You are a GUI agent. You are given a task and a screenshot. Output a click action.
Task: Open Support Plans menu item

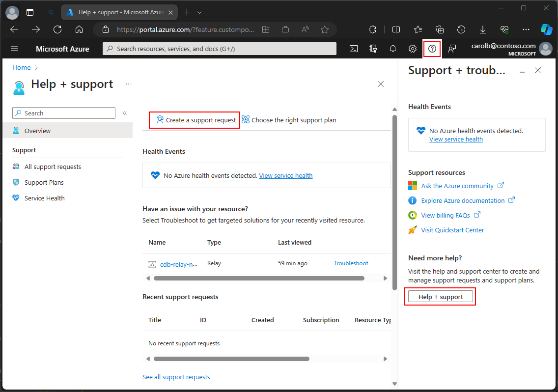(44, 182)
